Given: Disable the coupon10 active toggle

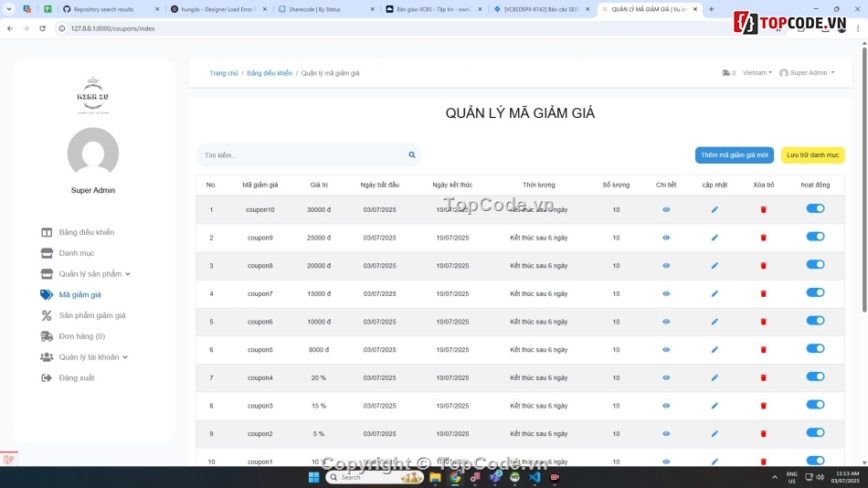Looking at the screenshot, I should pyautogui.click(x=815, y=208).
